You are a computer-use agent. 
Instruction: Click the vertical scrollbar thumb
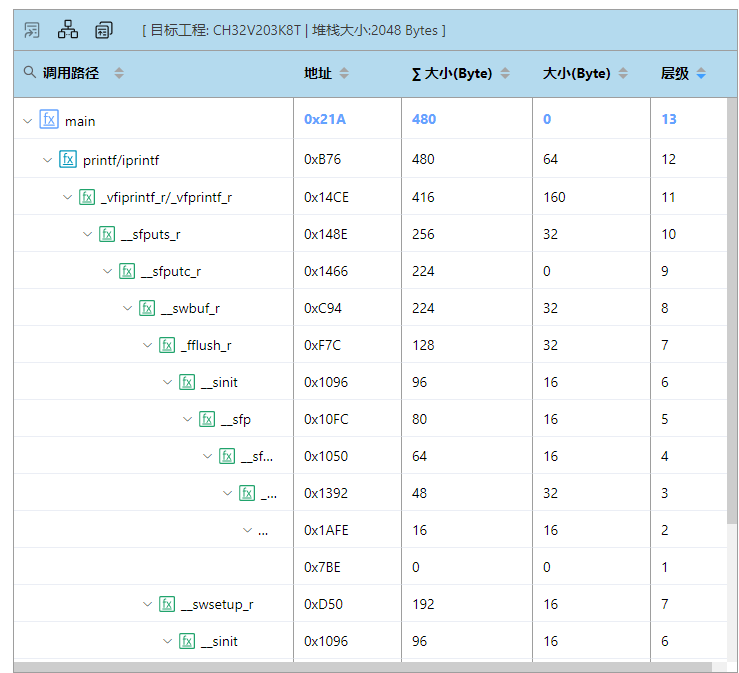pyautogui.click(x=732, y=311)
